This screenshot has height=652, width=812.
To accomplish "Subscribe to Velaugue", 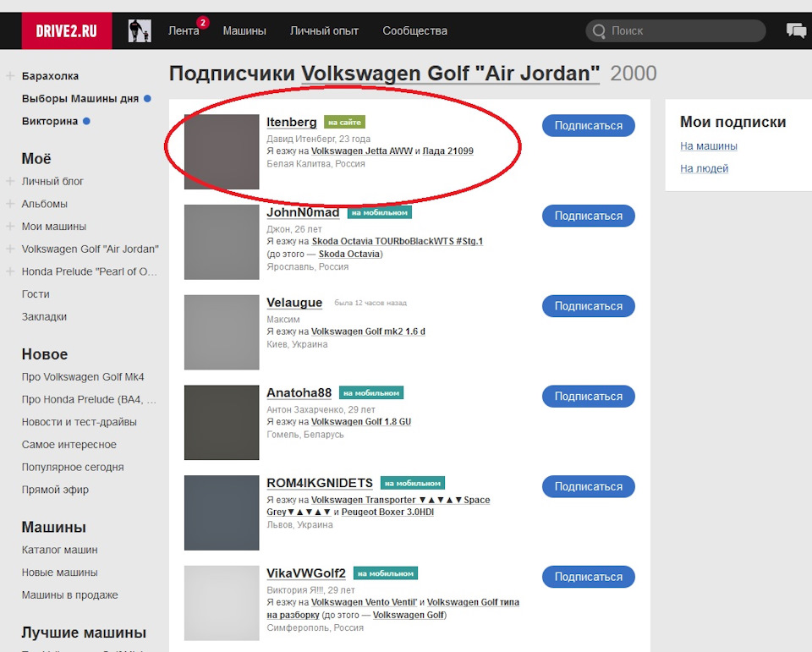I will [x=589, y=306].
